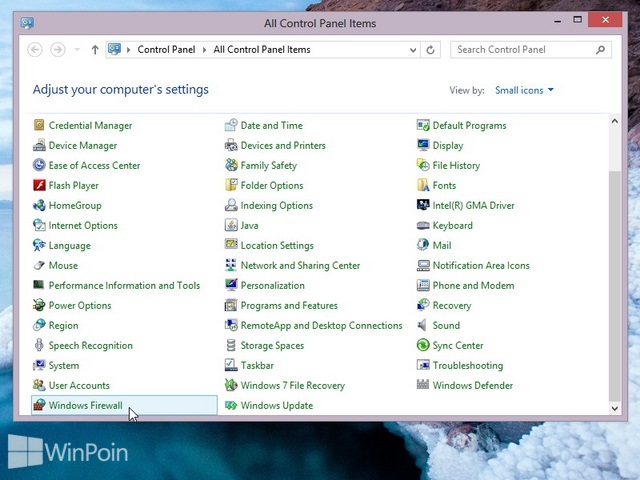
Task: Click the Date and Time icon
Action: 231,125
